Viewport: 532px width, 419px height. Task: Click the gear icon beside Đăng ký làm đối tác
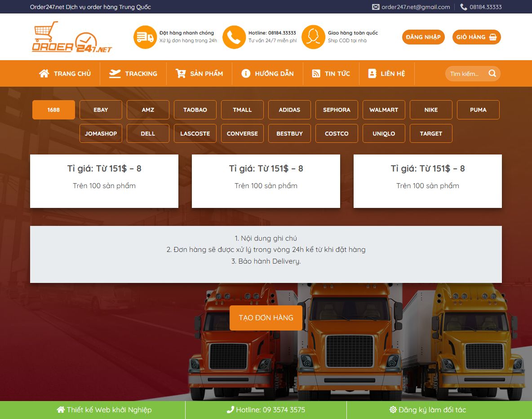coord(393,410)
